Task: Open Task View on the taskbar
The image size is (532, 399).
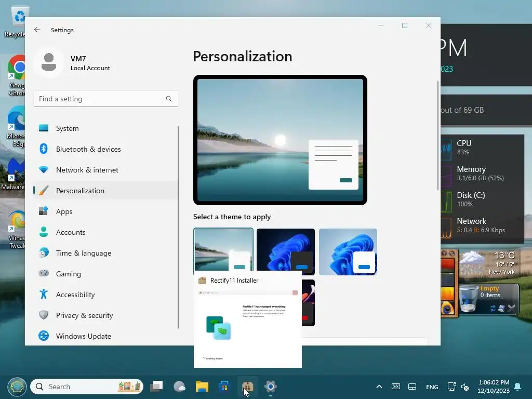Action: pyautogui.click(x=157, y=387)
